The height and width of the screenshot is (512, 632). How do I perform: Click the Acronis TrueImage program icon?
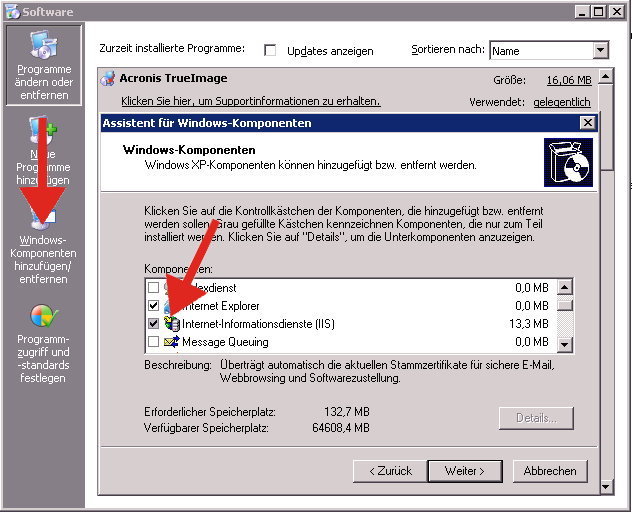click(108, 79)
